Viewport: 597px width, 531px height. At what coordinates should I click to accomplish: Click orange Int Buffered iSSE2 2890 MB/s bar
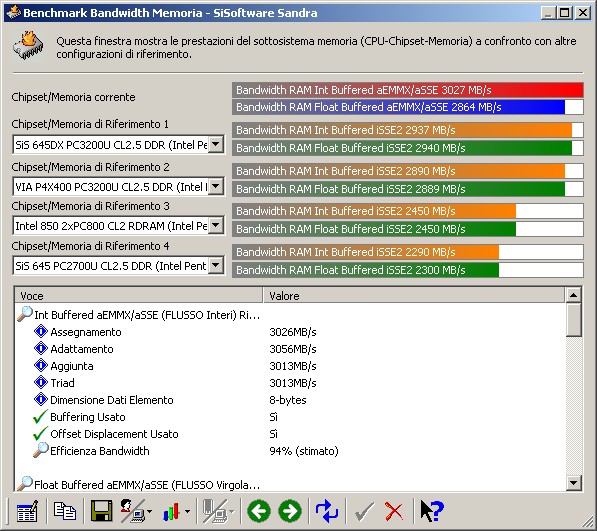(408, 171)
